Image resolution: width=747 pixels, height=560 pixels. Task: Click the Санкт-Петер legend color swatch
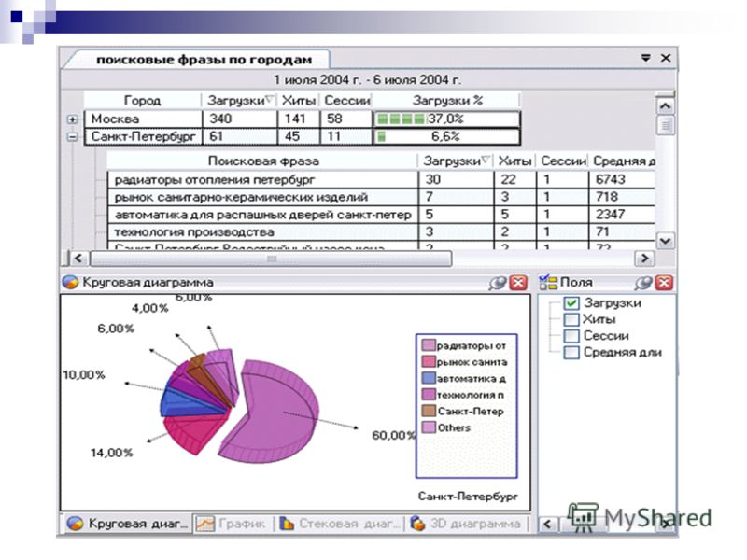pyautogui.click(x=429, y=411)
